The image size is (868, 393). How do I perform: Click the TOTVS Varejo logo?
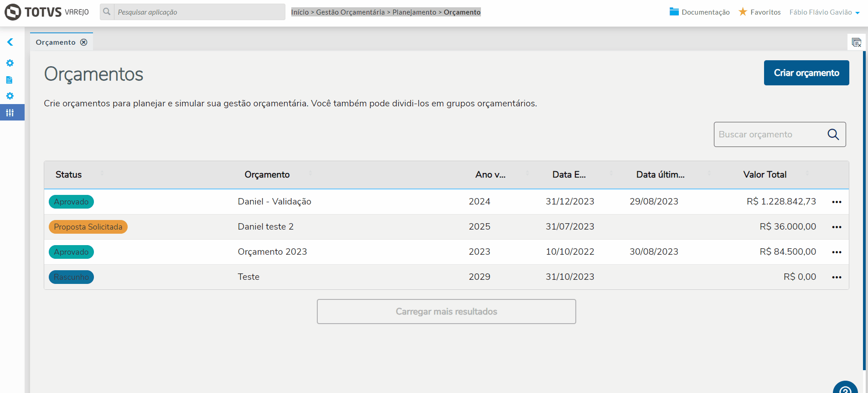(x=46, y=12)
